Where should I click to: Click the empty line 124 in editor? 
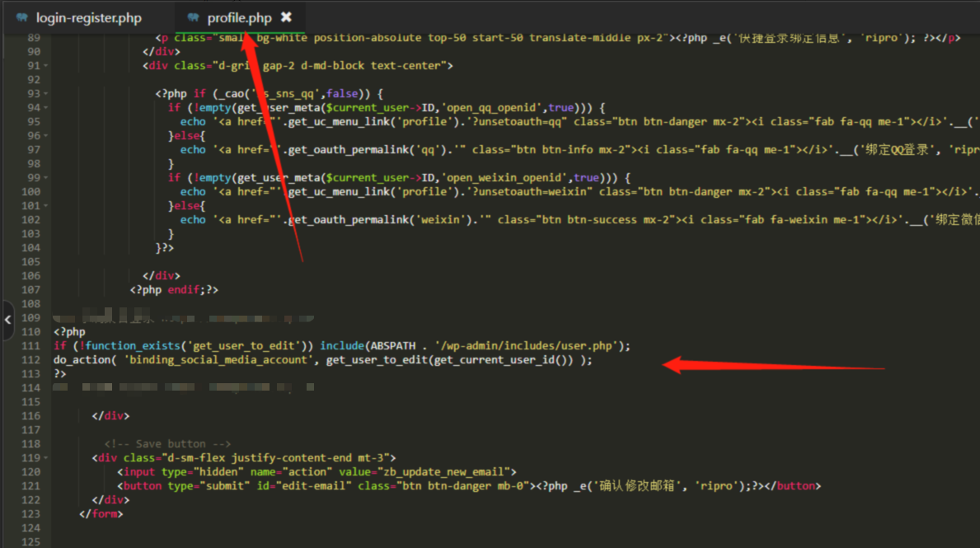point(330,528)
